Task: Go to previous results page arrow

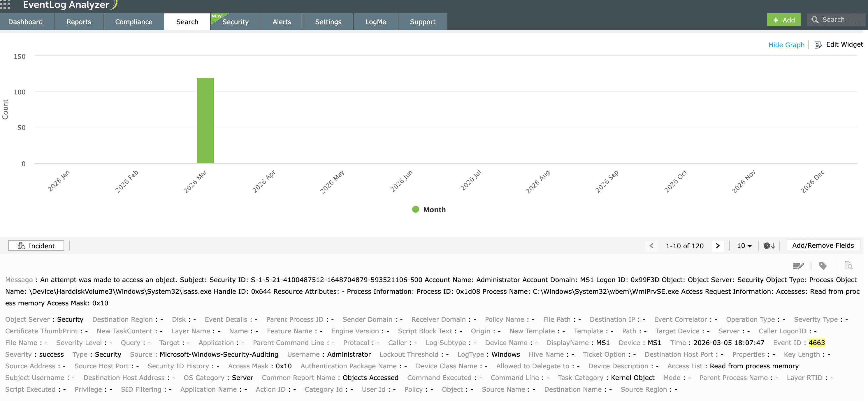Action: click(651, 246)
